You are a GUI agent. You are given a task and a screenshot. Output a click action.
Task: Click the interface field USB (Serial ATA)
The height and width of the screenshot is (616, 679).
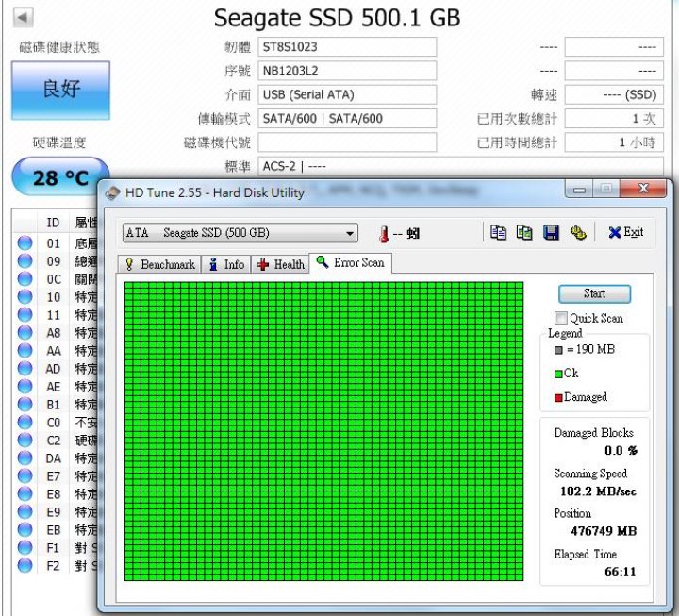click(x=347, y=94)
